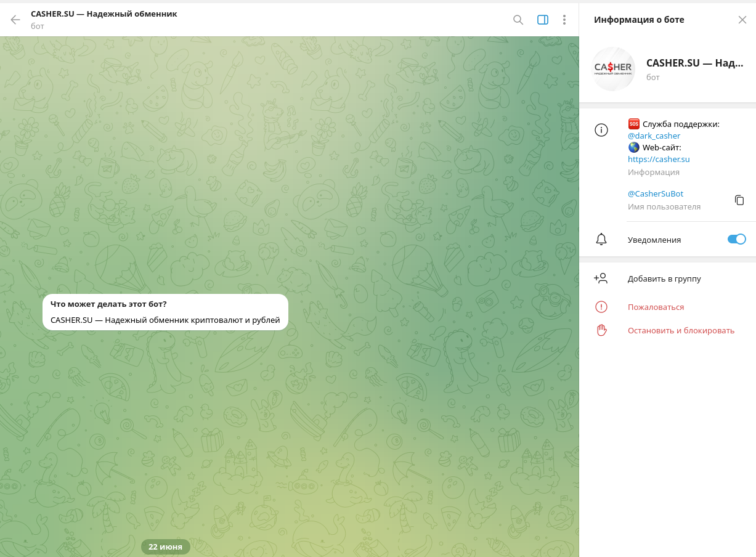Viewport: 756px width, 557px height.
Task: Close the bot information panel
Action: pyautogui.click(x=742, y=20)
